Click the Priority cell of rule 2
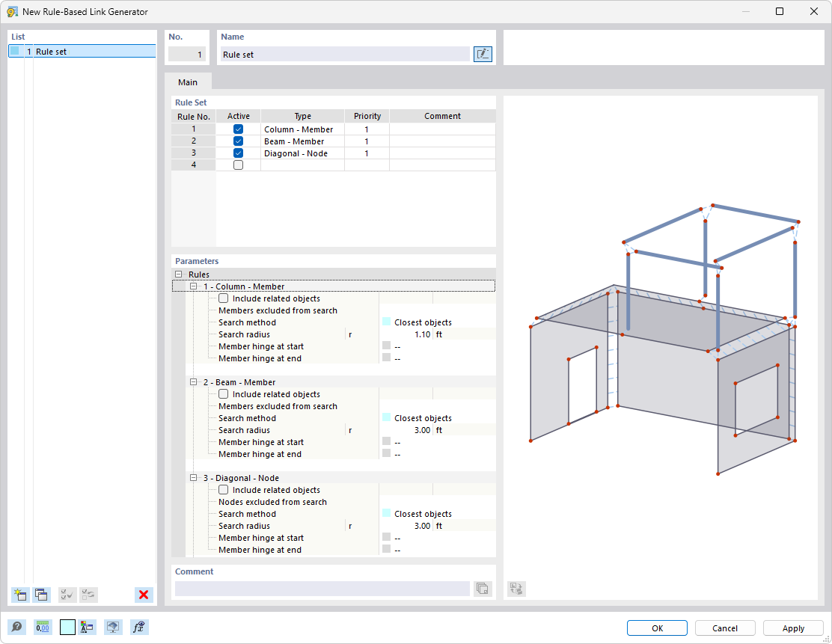832x644 pixels. tap(367, 141)
